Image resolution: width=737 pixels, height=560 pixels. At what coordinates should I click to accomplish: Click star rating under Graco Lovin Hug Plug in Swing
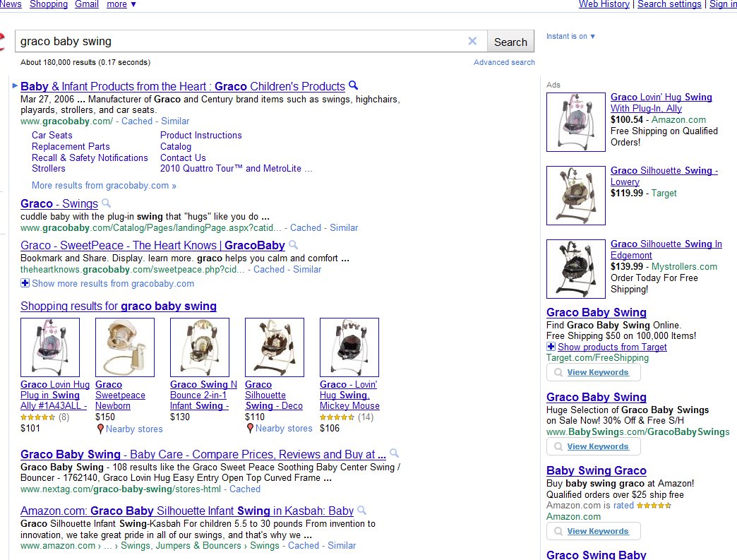pos(38,417)
